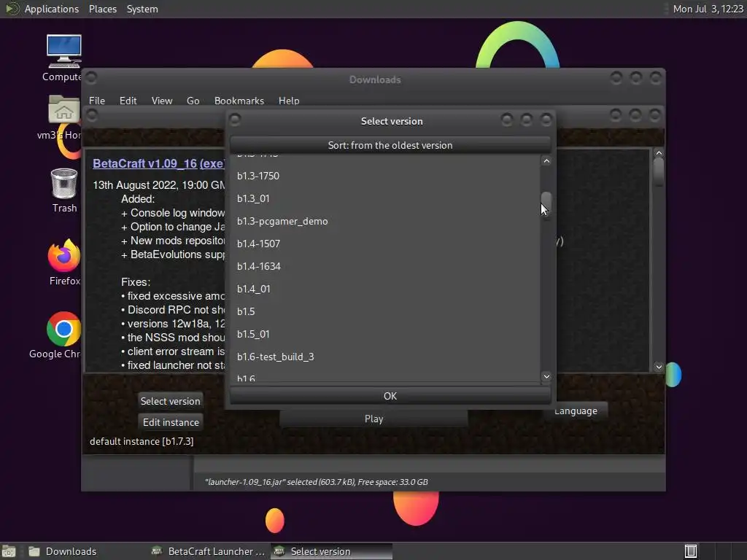Open Bookmarks menu in Downloads window
This screenshot has height=560, width=747.
(x=239, y=101)
